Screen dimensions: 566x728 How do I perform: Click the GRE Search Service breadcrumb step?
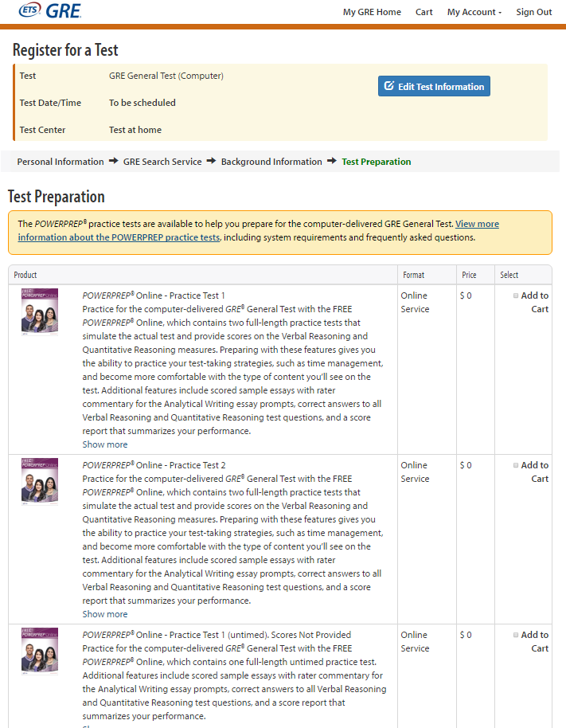pos(162,162)
